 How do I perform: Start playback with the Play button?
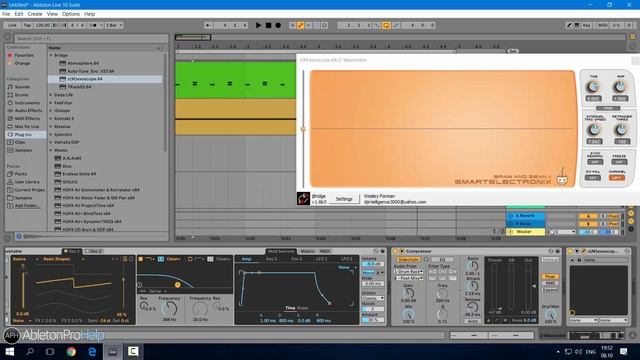pos(258,25)
